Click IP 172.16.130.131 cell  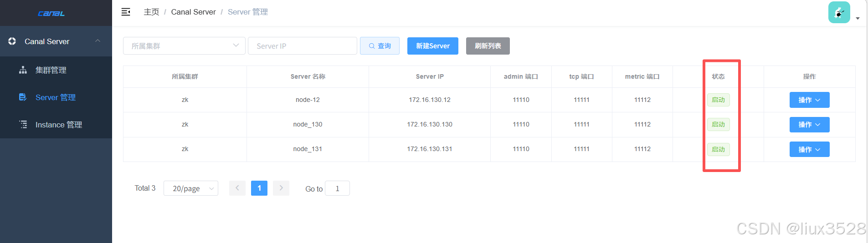pos(430,149)
